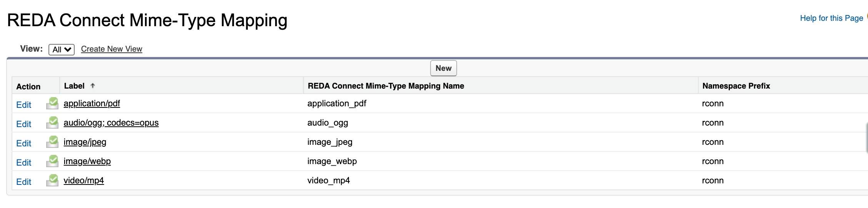Select the image_webp name cell
This screenshot has width=868, height=208.
point(332,161)
